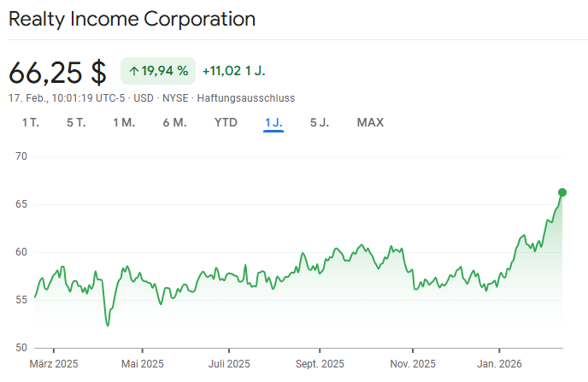The width and height of the screenshot is (588, 382).
Task: Click the Jan. 2026 axis label
Action: [501, 364]
